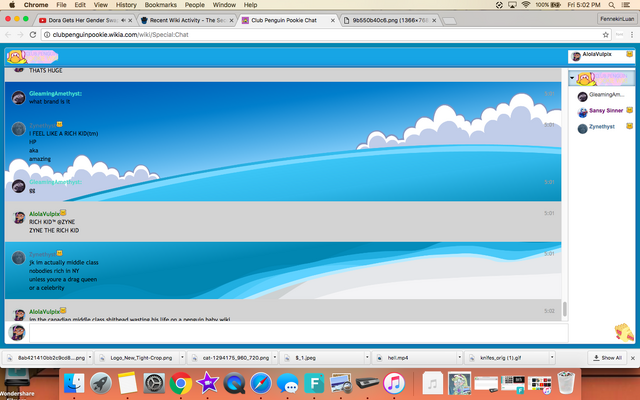The image size is (640, 400).
Task: Open dropdown for 8ab421410bb2c9cd8 png download
Action: [90, 358]
